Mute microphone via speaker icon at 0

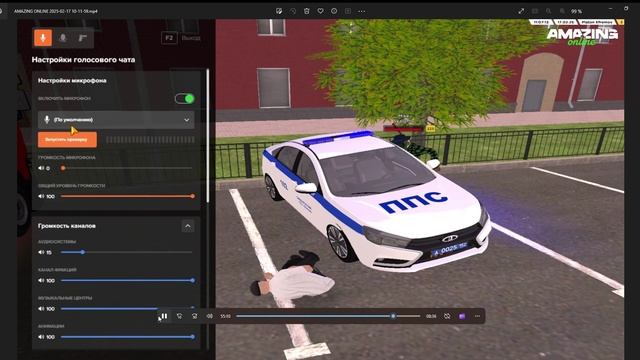pyautogui.click(x=41, y=168)
